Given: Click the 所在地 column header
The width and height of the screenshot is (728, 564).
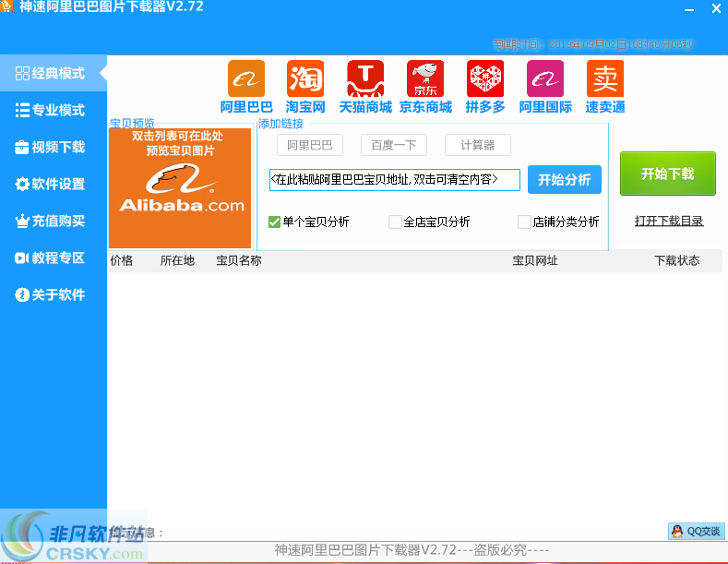Looking at the screenshot, I should [x=177, y=260].
